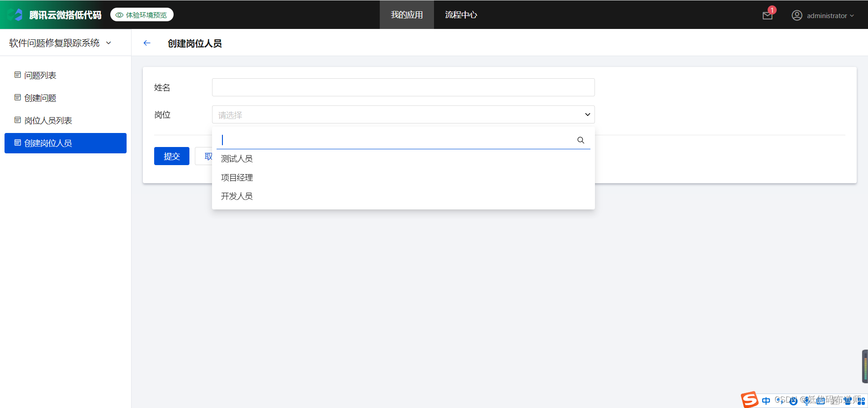Click the 姓名 field label
Screen dimensions: 868x408
pyautogui.click(x=162, y=87)
